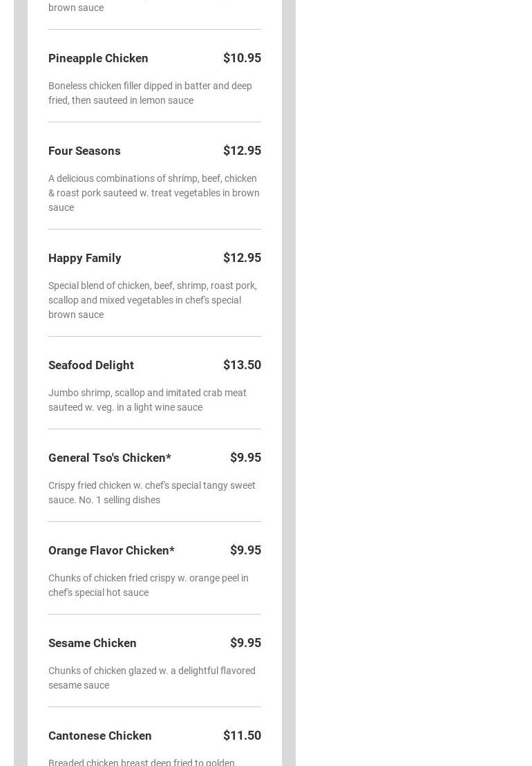Screen dimensions: 532x766
Task: Tap the General Tso's Chicken $9.95 price
Action: pos(245,458)
